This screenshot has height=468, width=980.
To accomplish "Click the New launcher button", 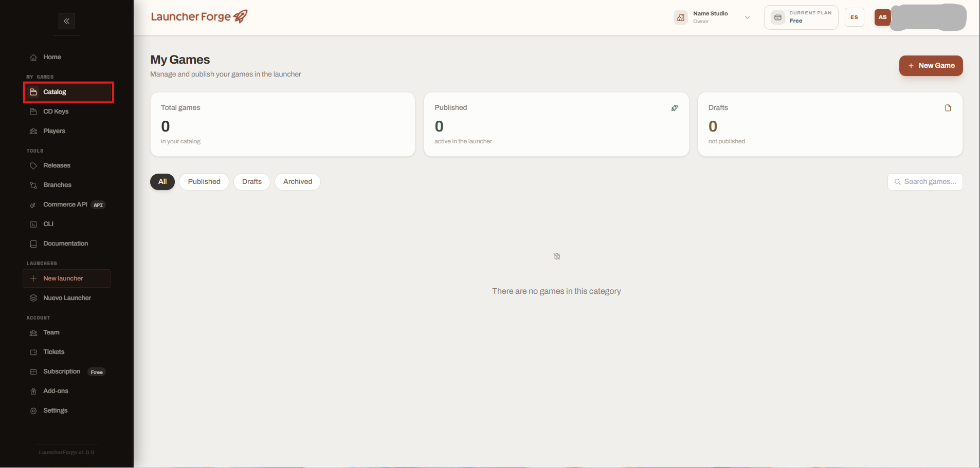I will (x=67, y=278).
